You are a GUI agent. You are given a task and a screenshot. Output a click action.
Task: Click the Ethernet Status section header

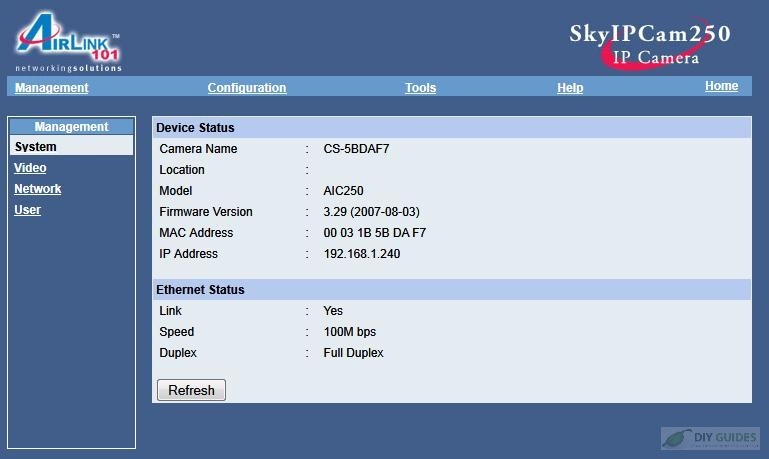(x=452, y=290)
